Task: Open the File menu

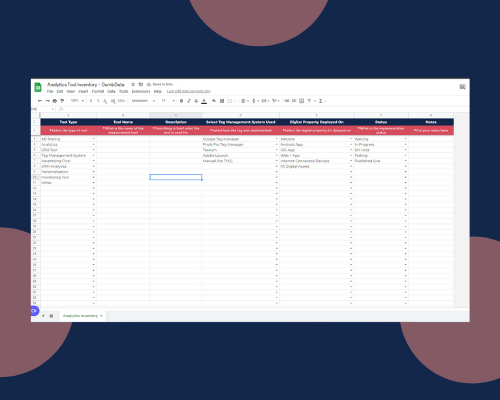Action: click(50, 91)
